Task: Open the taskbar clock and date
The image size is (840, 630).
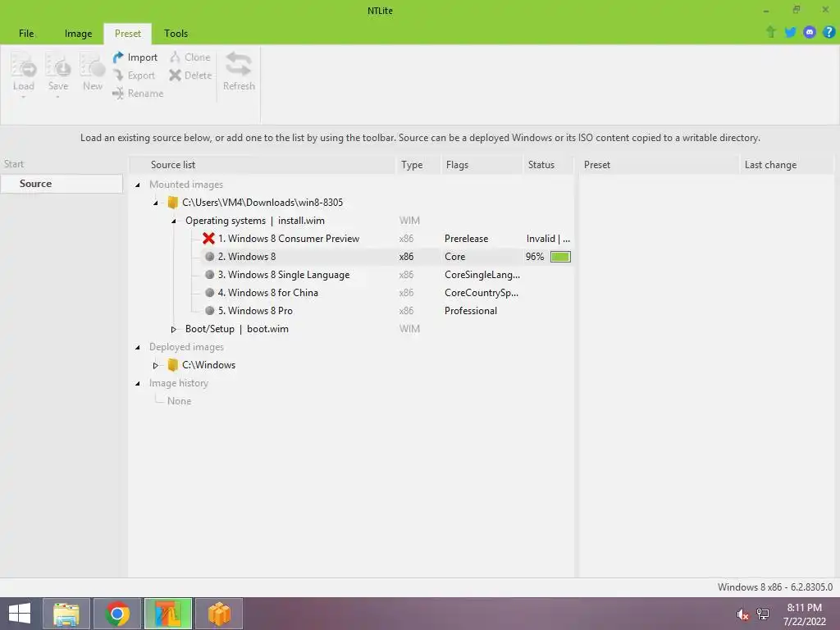Action: pos(804,614)
